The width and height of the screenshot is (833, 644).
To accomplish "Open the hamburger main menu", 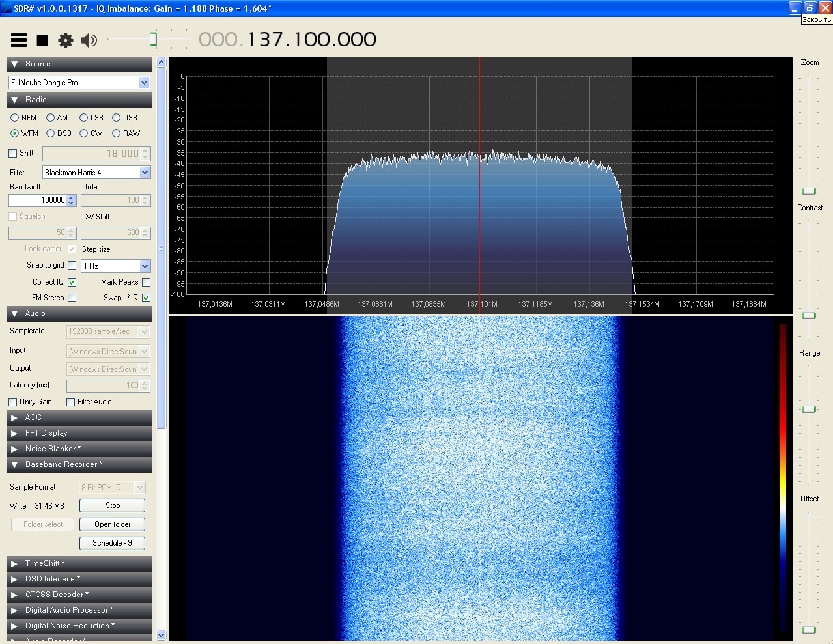I will pyautogui.click(x=19, y=40).
